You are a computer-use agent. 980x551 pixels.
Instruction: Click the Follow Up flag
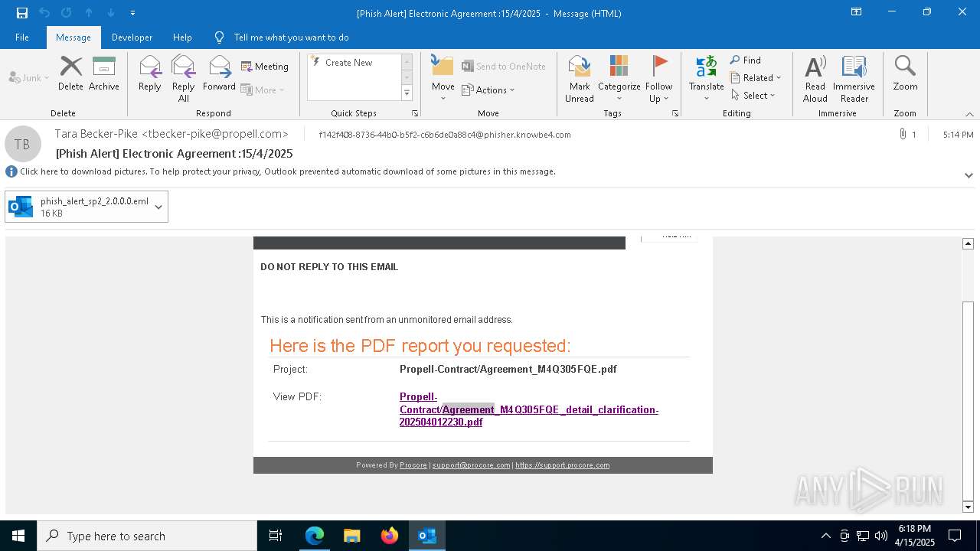(x=658, y=79)
